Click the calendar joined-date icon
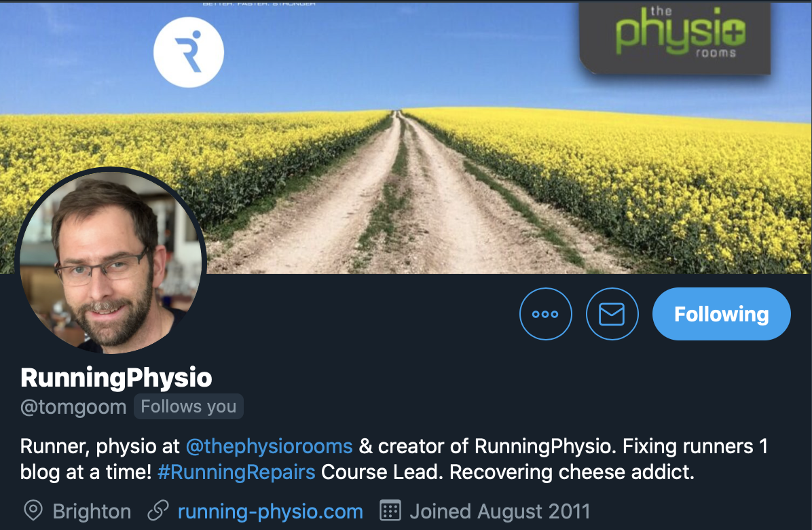 (x=390, y=510)
